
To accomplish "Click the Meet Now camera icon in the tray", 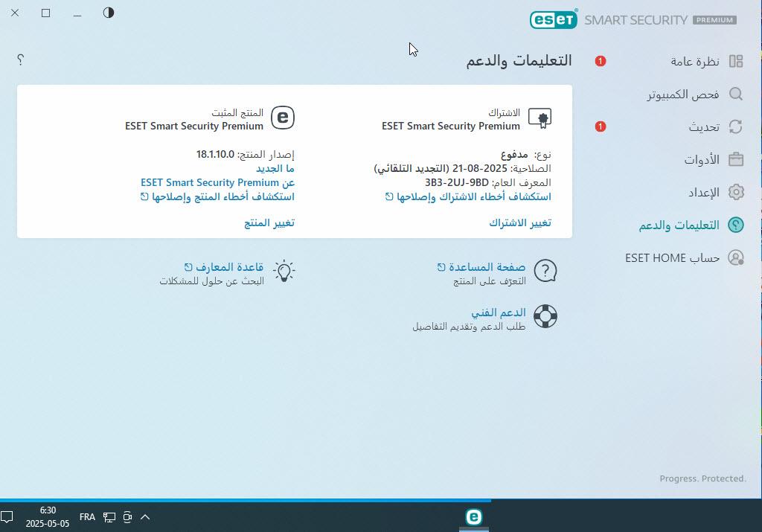I will click(127, 517).
